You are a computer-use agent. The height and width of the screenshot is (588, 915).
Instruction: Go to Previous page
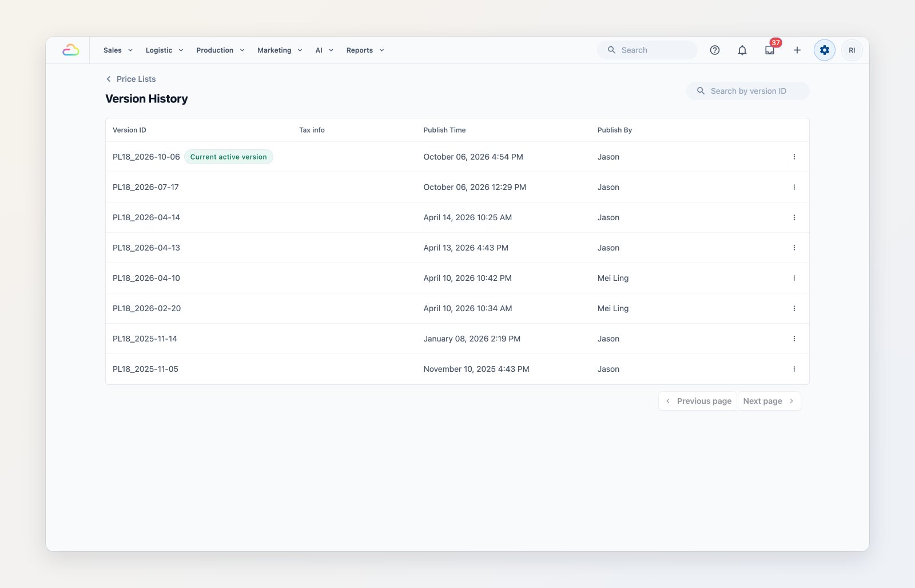698,401
